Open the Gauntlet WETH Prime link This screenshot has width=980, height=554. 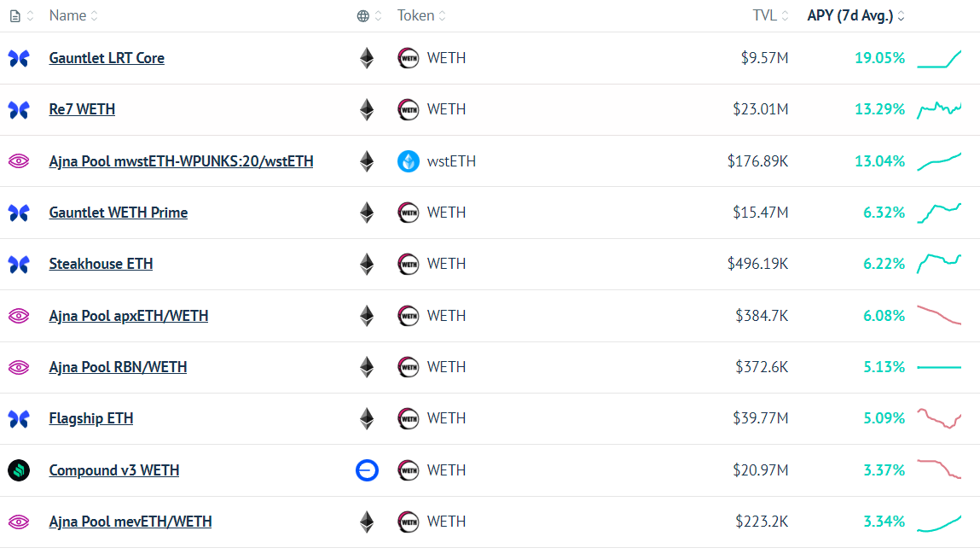[118, 213]
